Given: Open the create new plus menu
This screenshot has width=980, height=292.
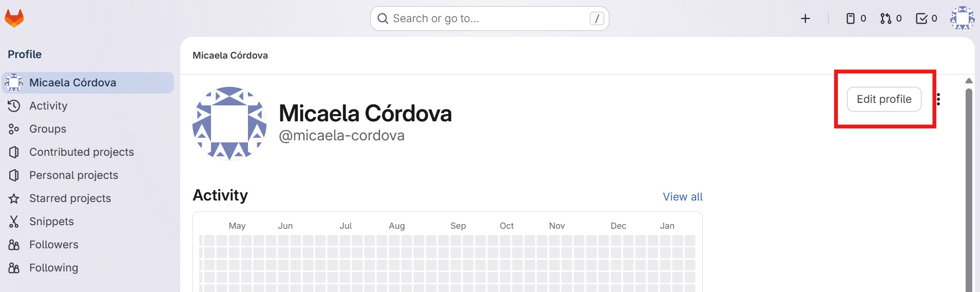Looking at the screenshot, I should click(x=805, y=19).
